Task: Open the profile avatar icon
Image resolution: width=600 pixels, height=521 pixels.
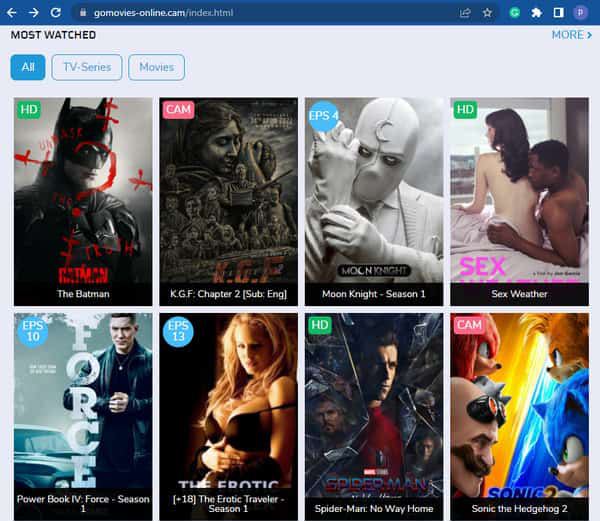Action: 580,13
